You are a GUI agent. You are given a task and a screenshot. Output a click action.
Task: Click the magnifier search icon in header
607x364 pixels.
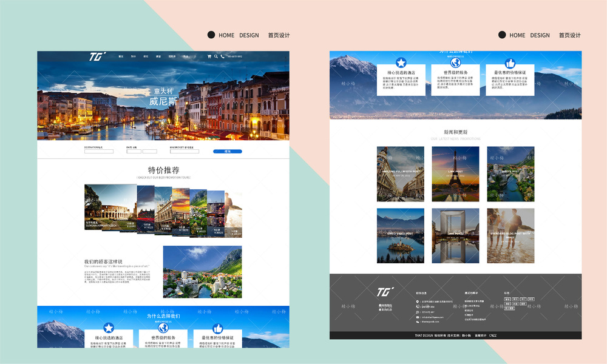point(216,56)
